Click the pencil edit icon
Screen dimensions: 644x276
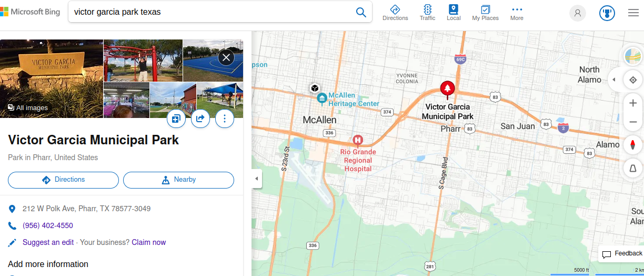point(13,243)
